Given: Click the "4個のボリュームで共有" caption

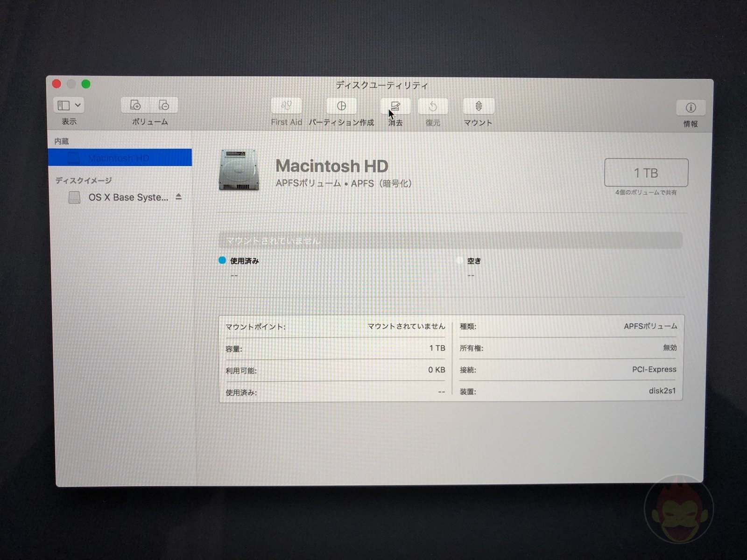Looking at the screenshot, I should [646, 192].
